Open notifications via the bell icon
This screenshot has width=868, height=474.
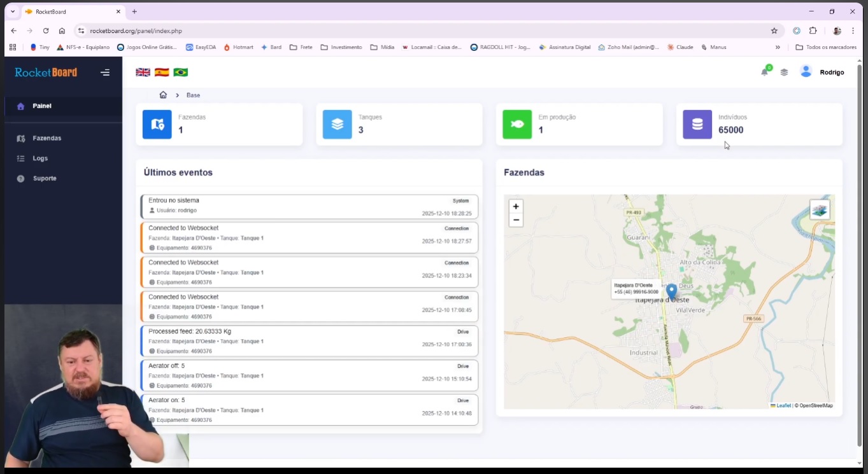click(x=764, y=72)
